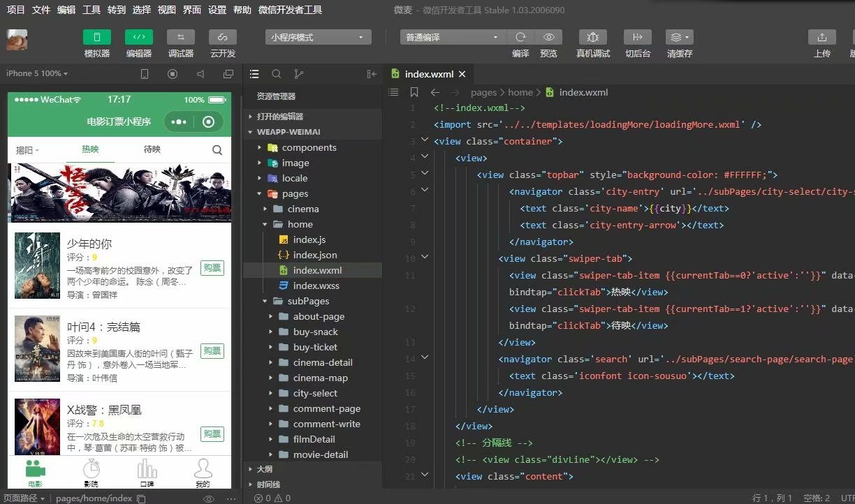
Task: Open the index.json file
Action: [312, 255]
